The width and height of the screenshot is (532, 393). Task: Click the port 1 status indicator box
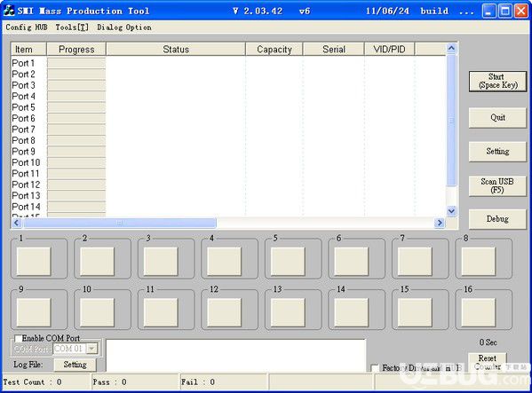(34, 261)
